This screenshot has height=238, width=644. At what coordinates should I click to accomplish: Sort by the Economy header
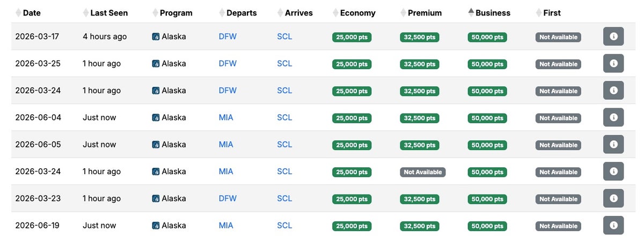click(357, 12)
